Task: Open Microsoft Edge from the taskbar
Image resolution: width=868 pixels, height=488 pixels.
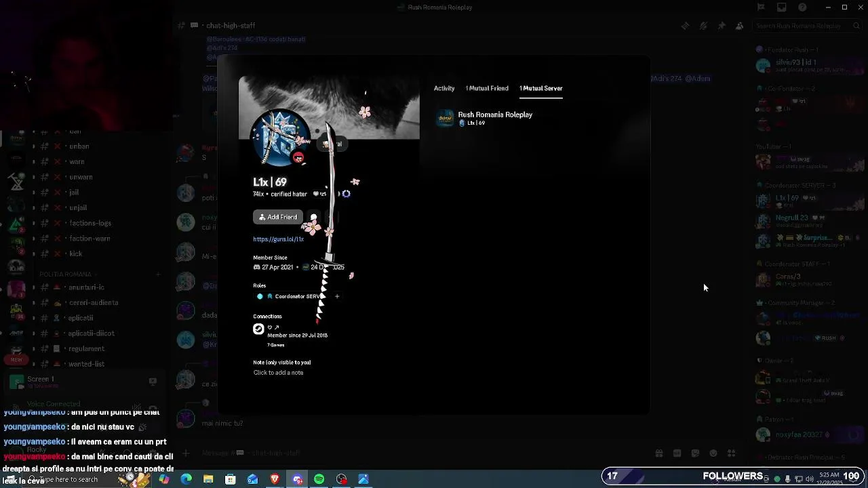Action: pyautogui.click(x=186, y=479)
